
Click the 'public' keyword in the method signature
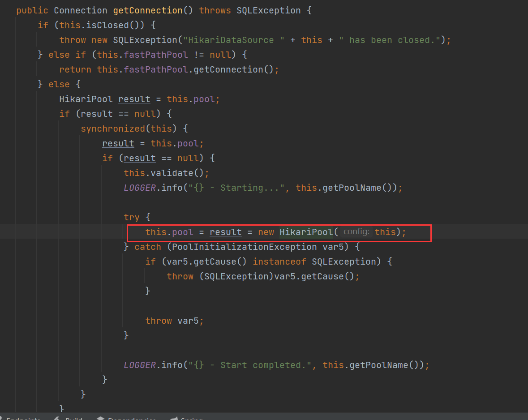click(x=32, y=10)
